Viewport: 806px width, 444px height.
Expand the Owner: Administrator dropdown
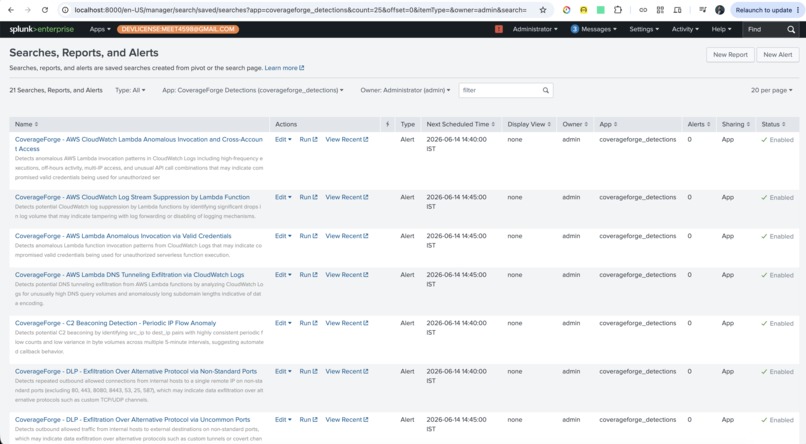click(405, 90)
